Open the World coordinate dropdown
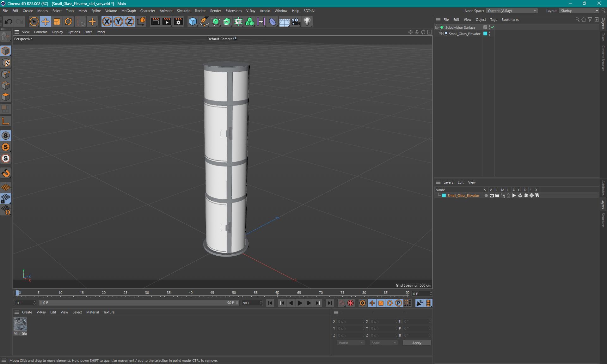This screenshot has width=607, height=364. (351, 343)
